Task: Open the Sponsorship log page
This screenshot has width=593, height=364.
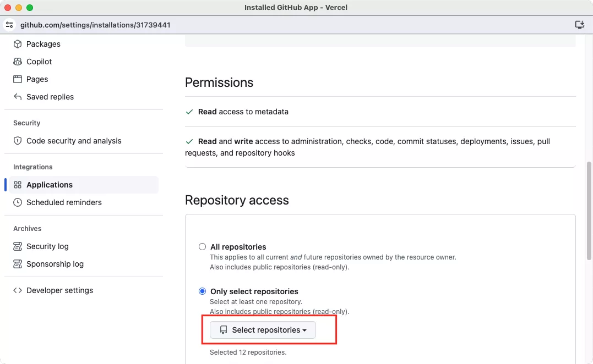Action: pyautogui.click(x=55, y=264)
